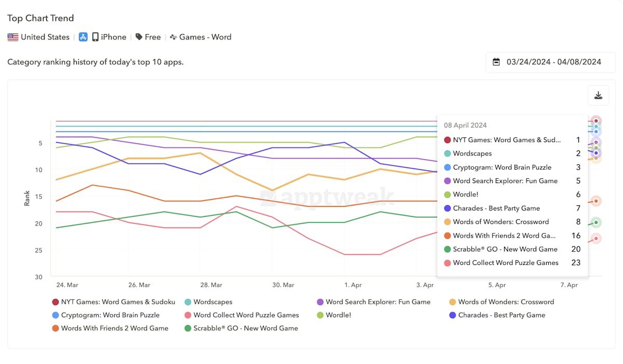Click the 30. Mar axis label
Viewport: 623px width, 364px height.
[x=283, y=285]
